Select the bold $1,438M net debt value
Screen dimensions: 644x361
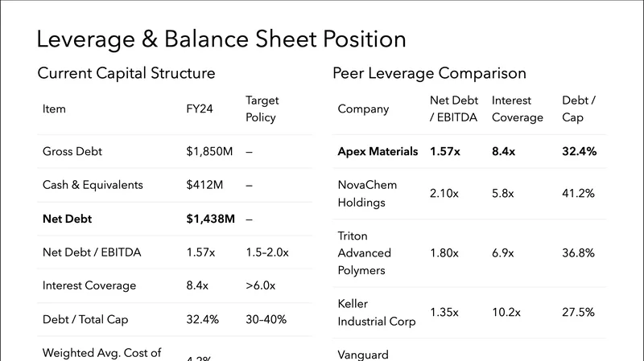pos(210,219)
